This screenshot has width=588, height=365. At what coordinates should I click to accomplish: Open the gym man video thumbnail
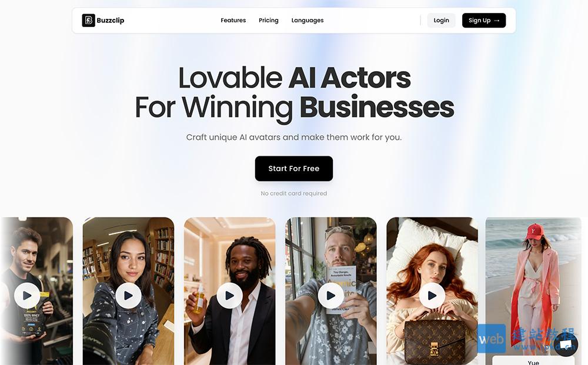[36, 291]
